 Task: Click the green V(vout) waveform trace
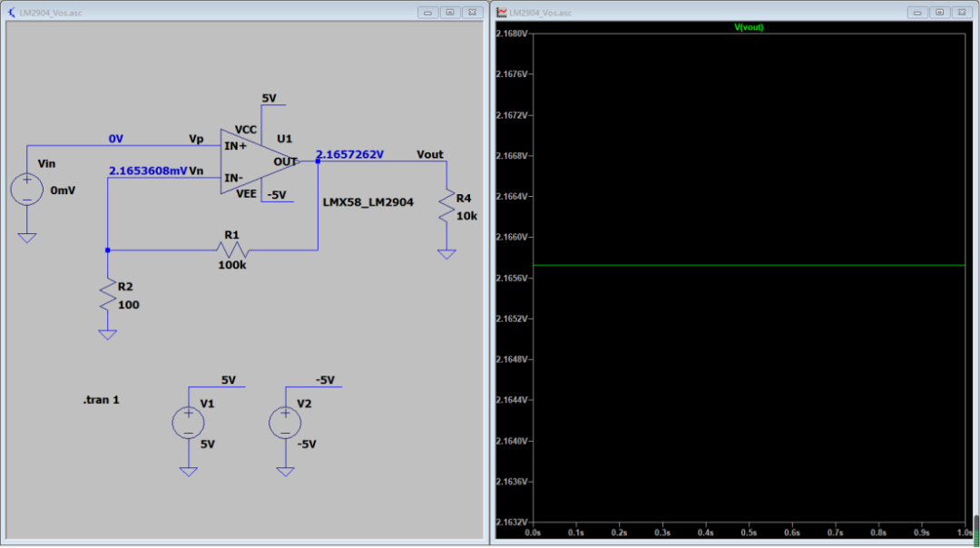[749, 266]
